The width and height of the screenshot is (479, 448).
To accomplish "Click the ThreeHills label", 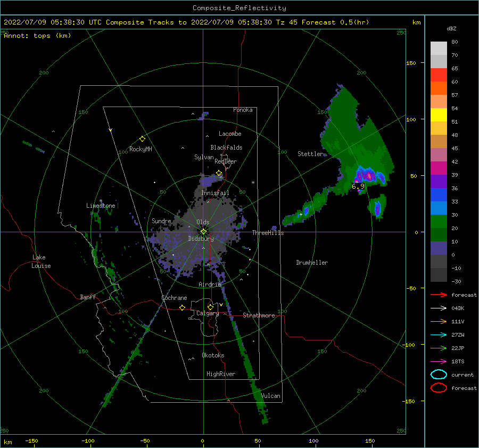I will 268,233.
